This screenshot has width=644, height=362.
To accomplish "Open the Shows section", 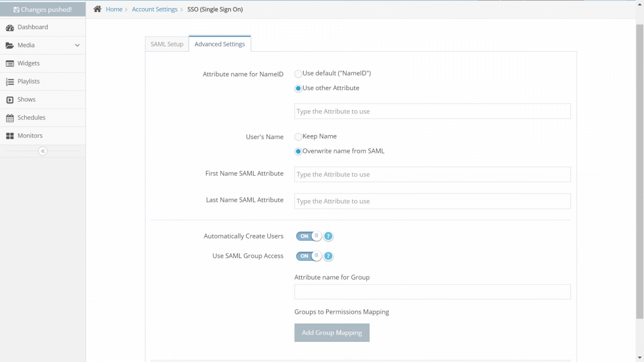I will pyautogui.click(x=11, y=99).
